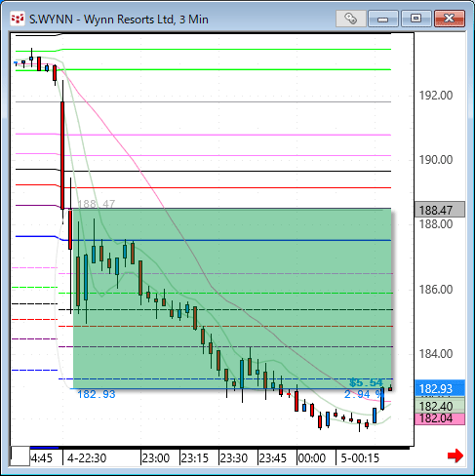This screenshot has width=475, height=476.
Task: Click the 182.40 green price marker
Action: 440,406
